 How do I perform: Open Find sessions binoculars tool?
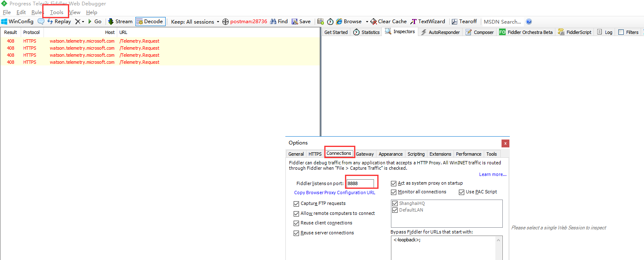pos(279,22)
